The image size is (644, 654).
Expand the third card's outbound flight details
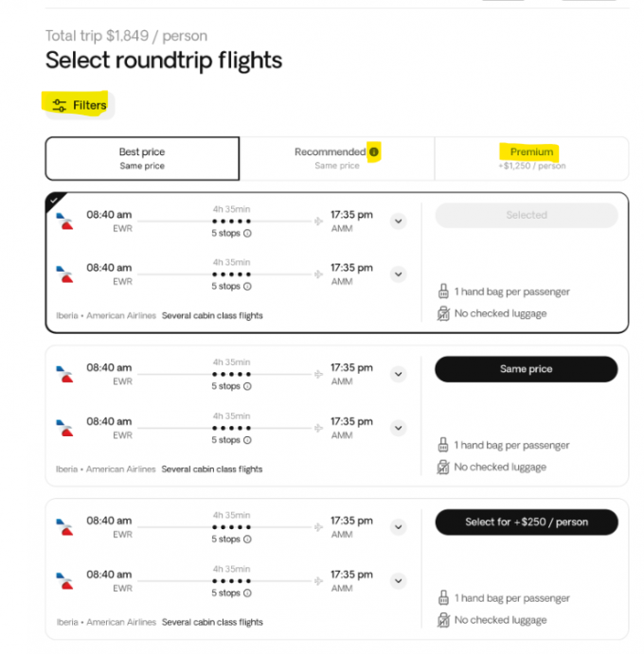(x=399, y=527)
